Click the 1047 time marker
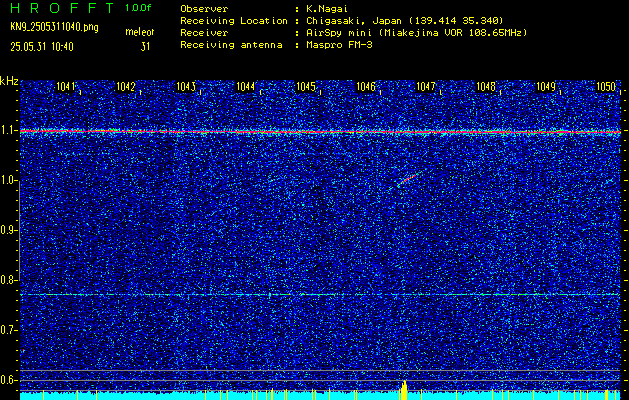The height and width of the screenshot is (400, 629). [426, 87]
